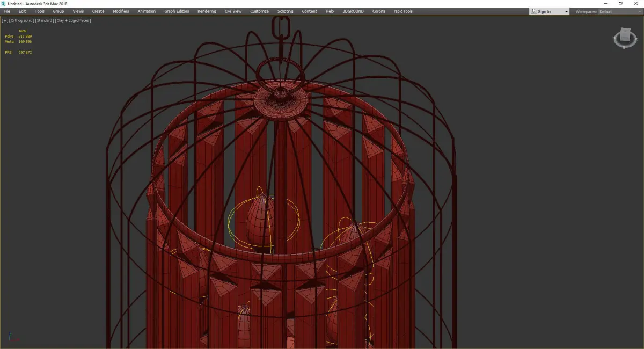Expand the Sign In dropdown arrow
This screenshot has width=644, height=349.
[566, 12]
